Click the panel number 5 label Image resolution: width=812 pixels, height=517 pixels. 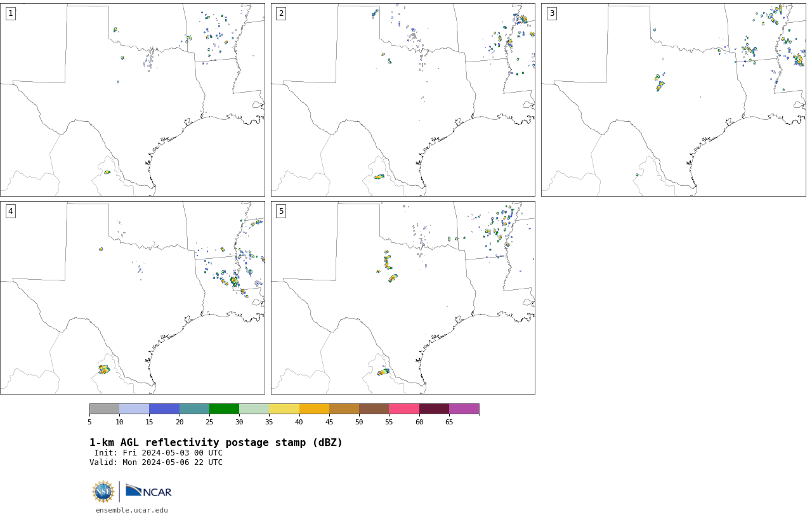click(281, 211)
